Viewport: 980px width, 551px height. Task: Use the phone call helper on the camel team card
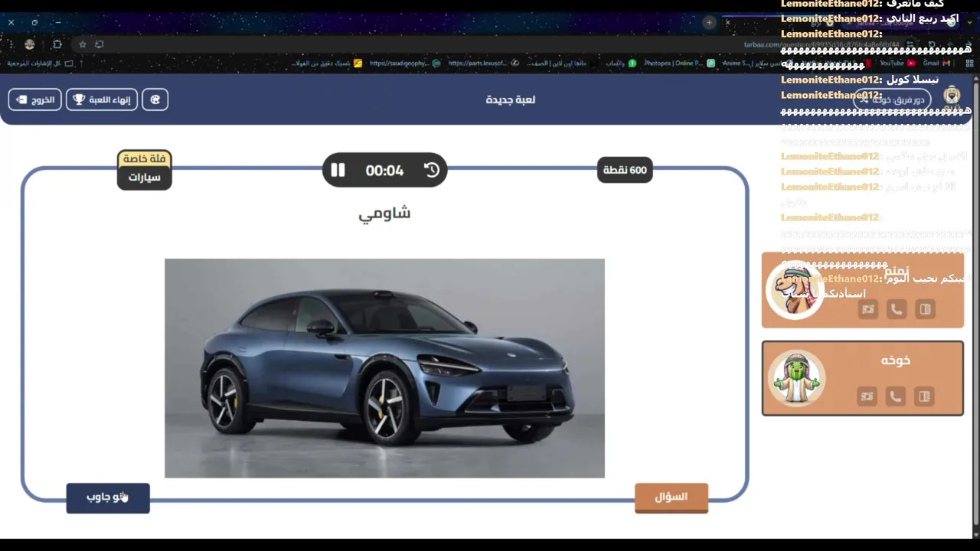[896, 309]
